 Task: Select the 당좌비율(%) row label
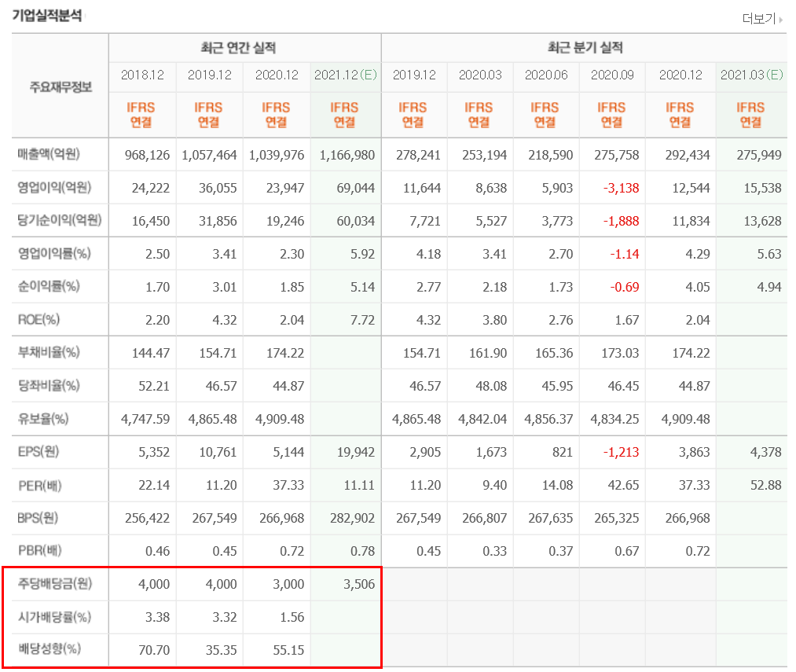tap(49, 386)
